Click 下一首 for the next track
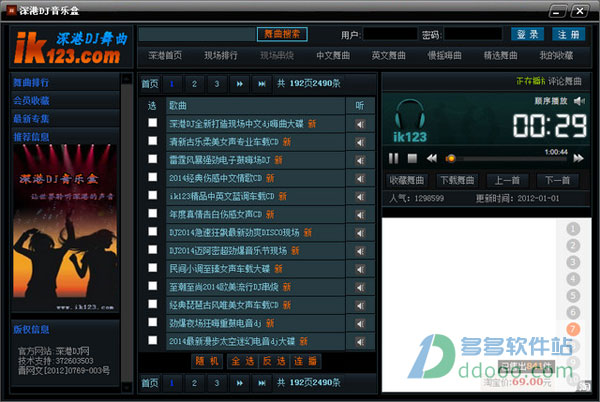Screen dimensions: 600x402 [557, 180]
